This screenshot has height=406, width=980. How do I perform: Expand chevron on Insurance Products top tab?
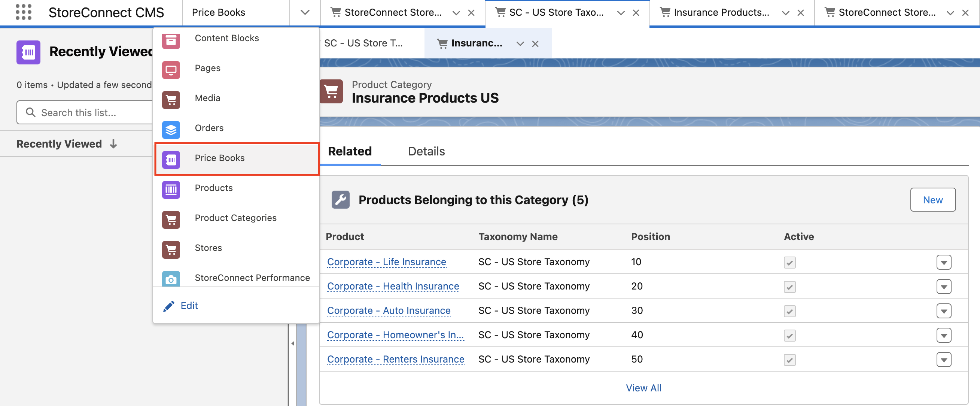786,13
